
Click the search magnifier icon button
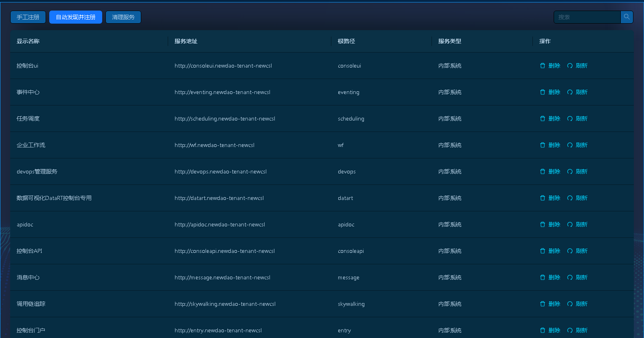[x=627, y=17]
